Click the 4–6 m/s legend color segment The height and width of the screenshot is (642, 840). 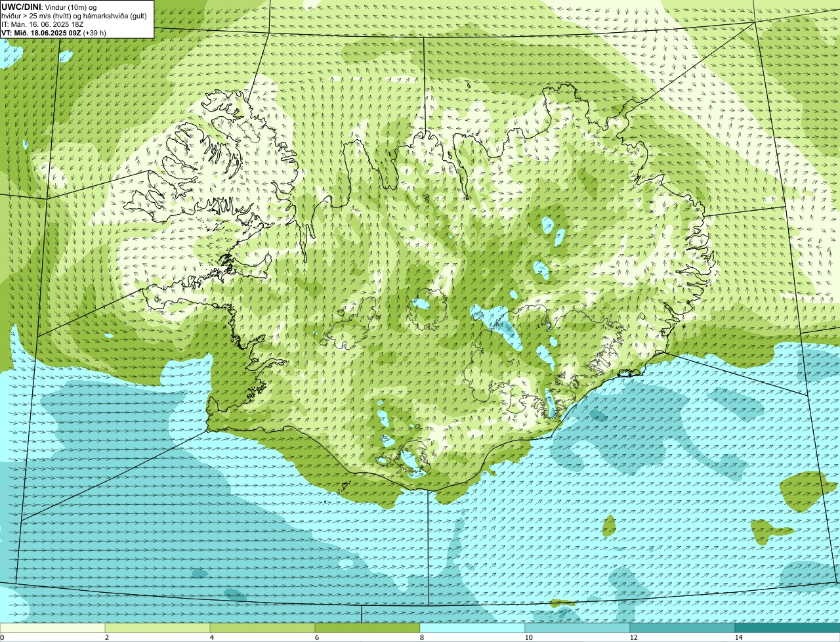point(262,628)
